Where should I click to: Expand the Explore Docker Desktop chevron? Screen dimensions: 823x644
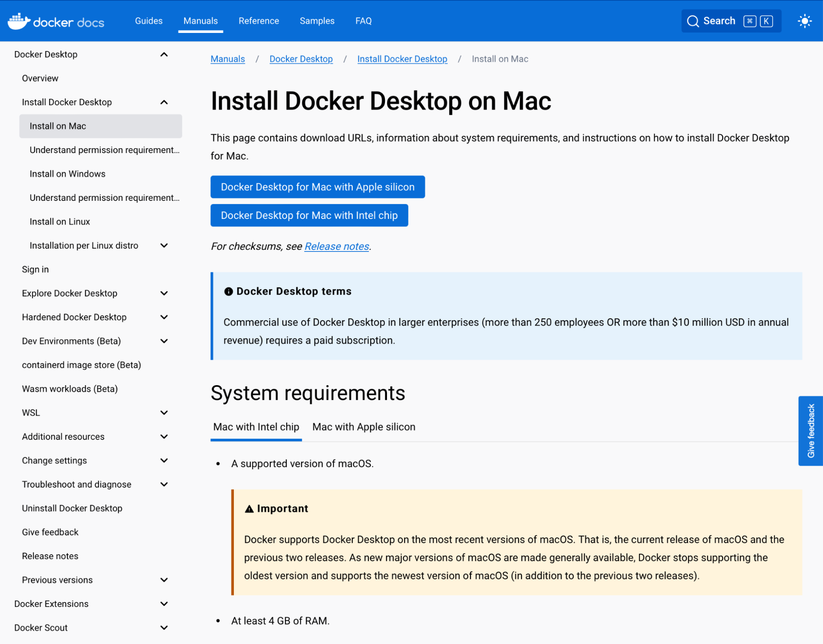click(x=164, y=293)
